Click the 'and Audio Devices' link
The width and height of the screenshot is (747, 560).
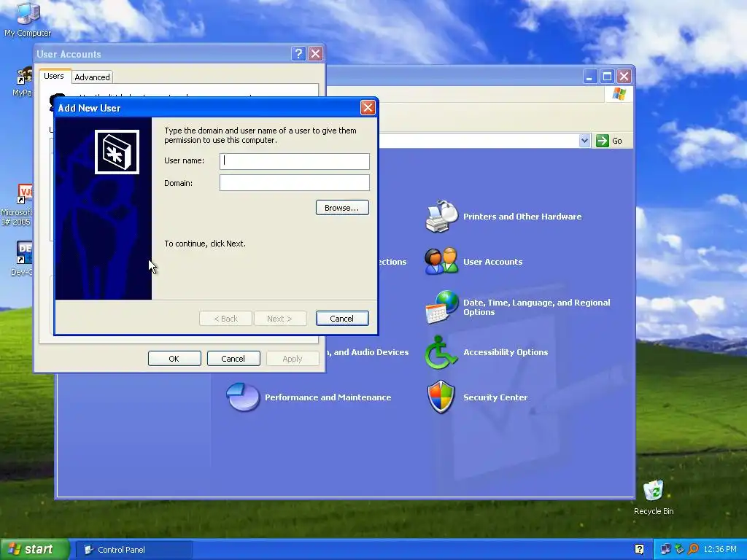(x=370, y=352)
